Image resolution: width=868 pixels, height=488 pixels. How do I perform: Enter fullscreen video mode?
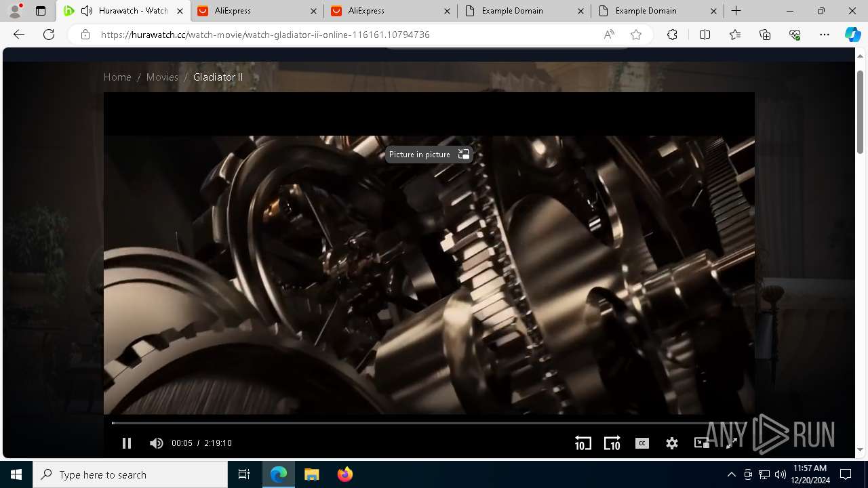[x=732, y=443]
